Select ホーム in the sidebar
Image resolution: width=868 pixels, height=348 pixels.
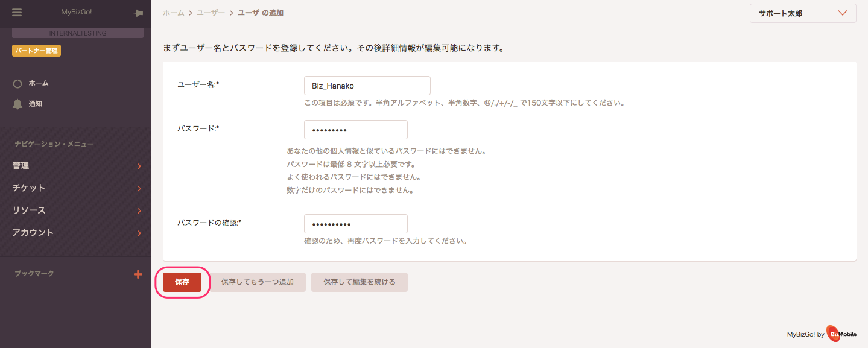(x=39, y=83)
